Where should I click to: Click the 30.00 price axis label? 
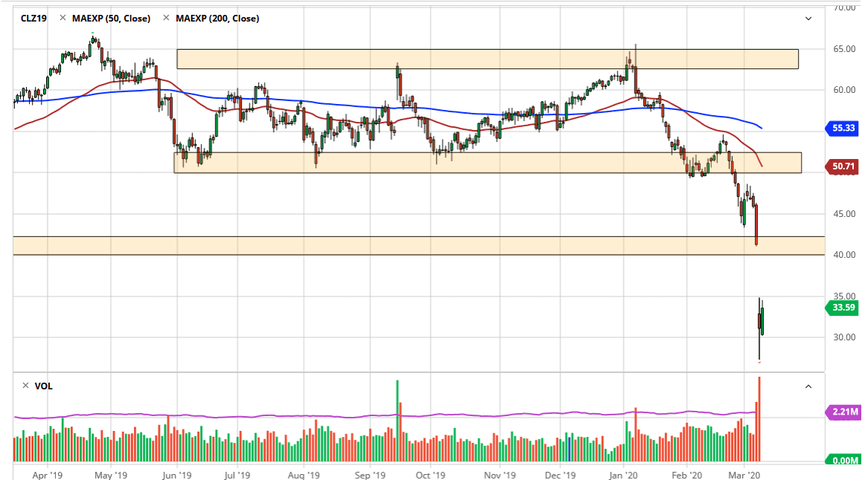(844, 337)
